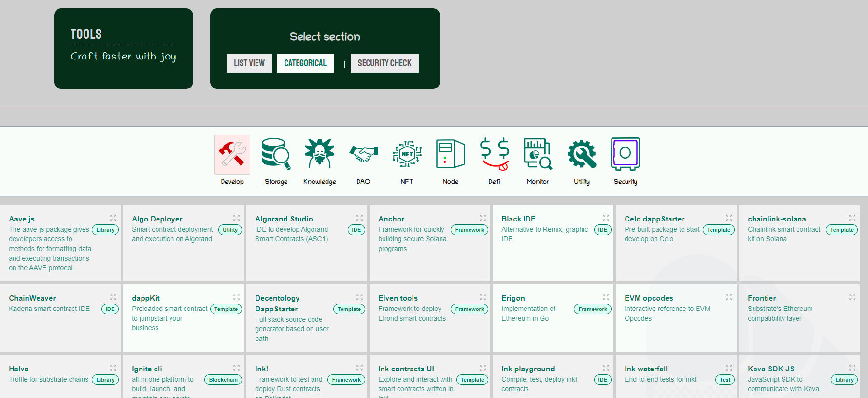The image size is (868, 398).
Task: Open the Ink playground title
Action: [528, 369]
